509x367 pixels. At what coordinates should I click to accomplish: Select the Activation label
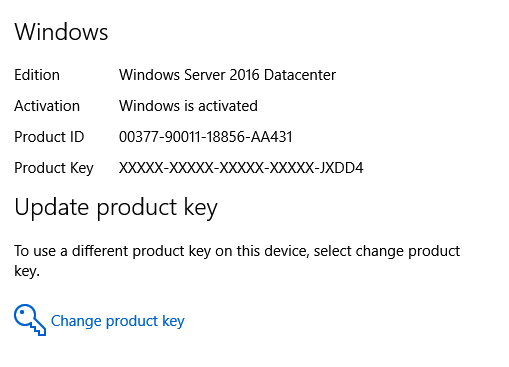(47, 106)
